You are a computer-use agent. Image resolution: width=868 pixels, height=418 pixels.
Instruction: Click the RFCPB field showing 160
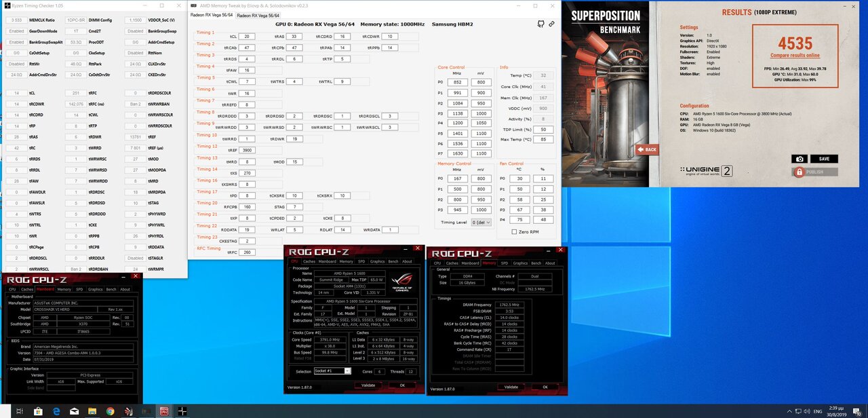[247, 207]
